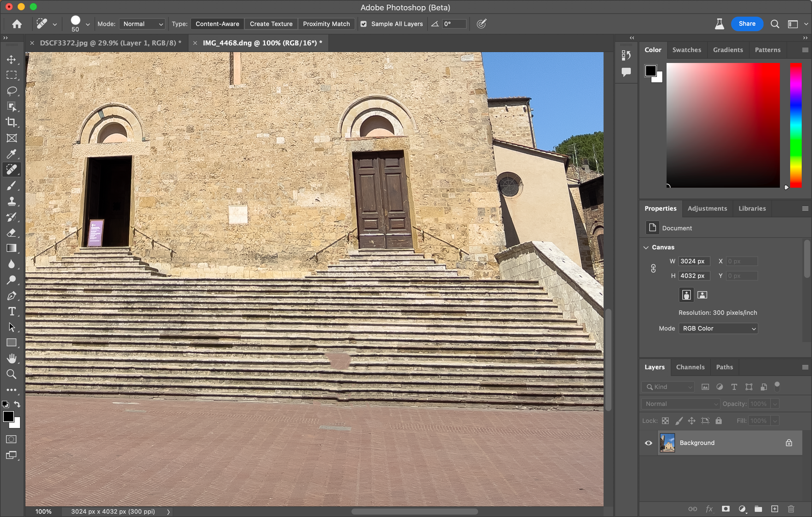The width and height of the screenshot is (812, 517).
Task: Switch to the Paths tab
Action: tap(724, 367)
